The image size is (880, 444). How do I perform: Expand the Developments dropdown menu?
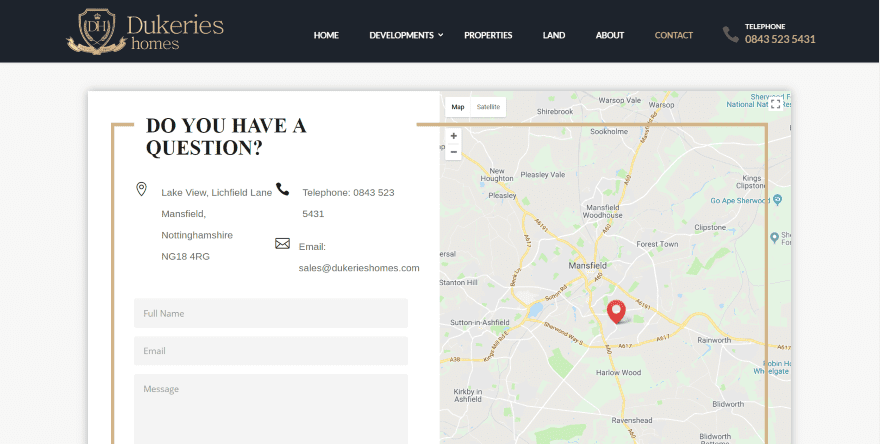point(406,35)
